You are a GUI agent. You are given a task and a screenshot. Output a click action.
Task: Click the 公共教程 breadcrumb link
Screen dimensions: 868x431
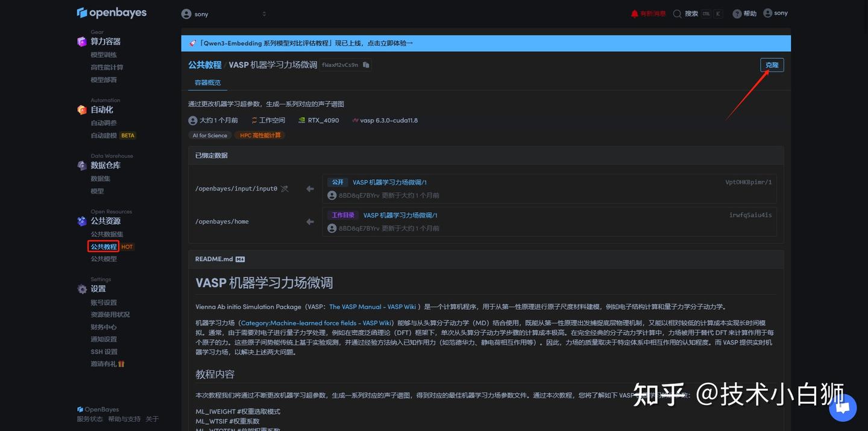point(205,64)
